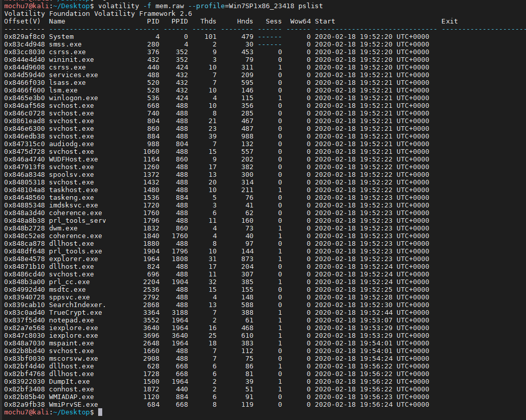
Task: Click 'mspaint.exe' process name
Action: [72, 343]
